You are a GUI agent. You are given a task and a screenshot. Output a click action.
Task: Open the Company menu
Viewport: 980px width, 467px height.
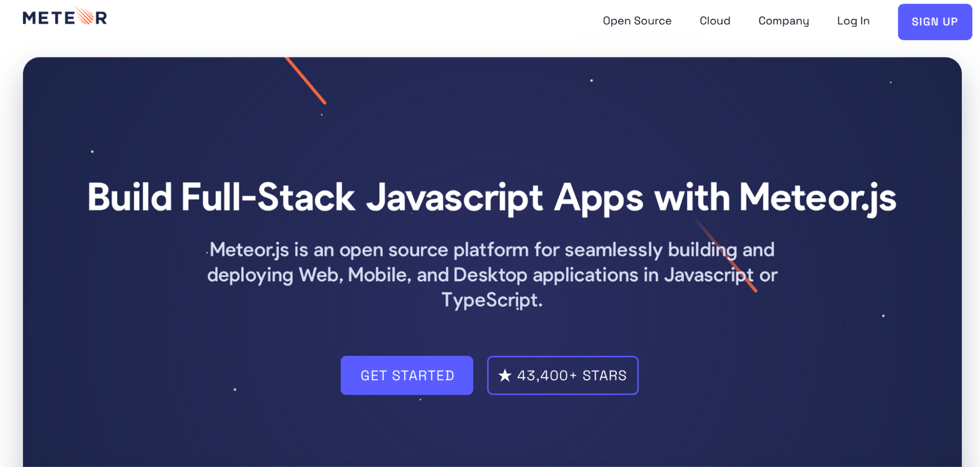pyautogui.click(x=783, y=21)
